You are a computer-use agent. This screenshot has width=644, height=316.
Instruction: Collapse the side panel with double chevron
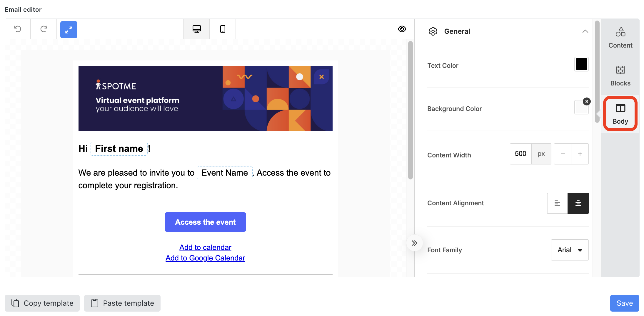[x=414, y=243]
